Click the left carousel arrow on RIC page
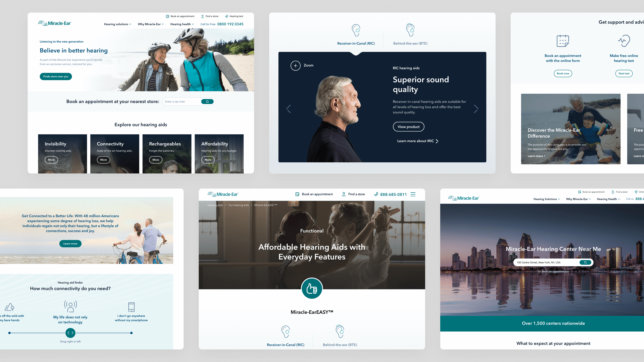Viewport: 644px width, 362px height. (289, 109)
